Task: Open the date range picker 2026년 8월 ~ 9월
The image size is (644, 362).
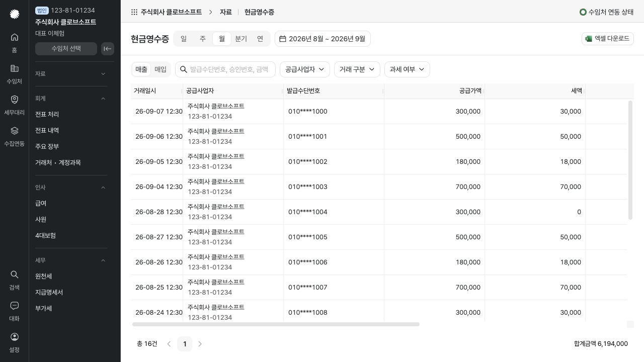Action: click(x=323, y=39)
